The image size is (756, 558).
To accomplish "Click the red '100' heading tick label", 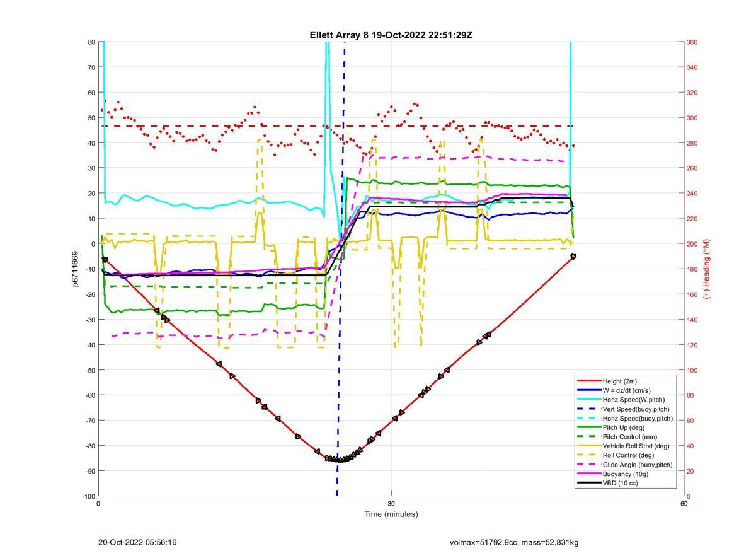I will point(692,370).
